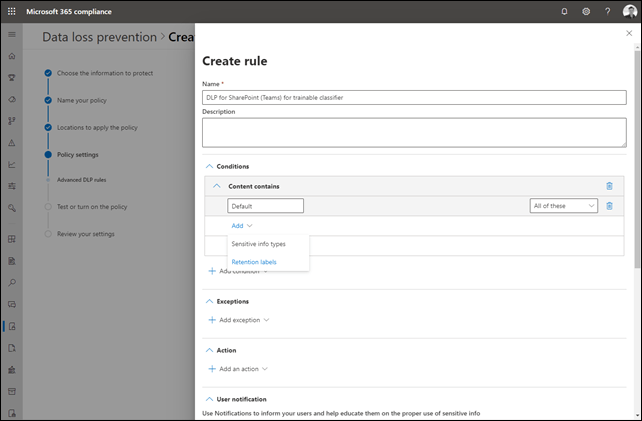The width and height of the screenshot is (642, 421).
Task: Choose Retention labels from menu
Action: pyautogui.click(x=254, y=262)
